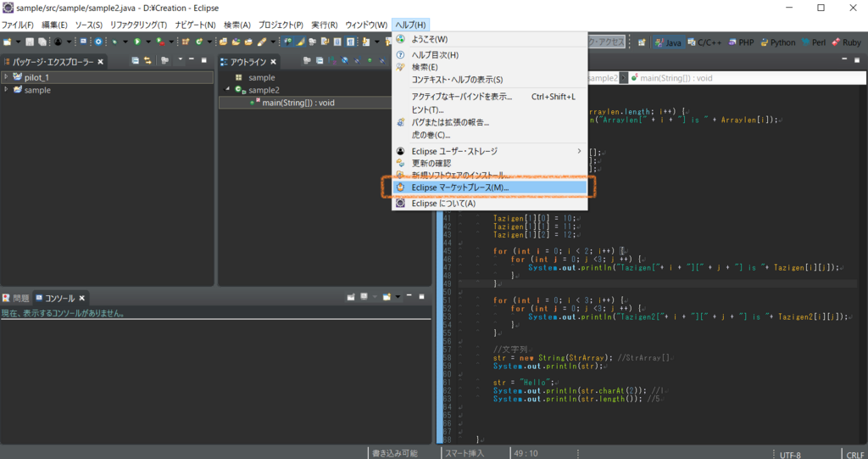
Task: Open the console new-view dropdown arrow
Action: click(x=398, y=297)
